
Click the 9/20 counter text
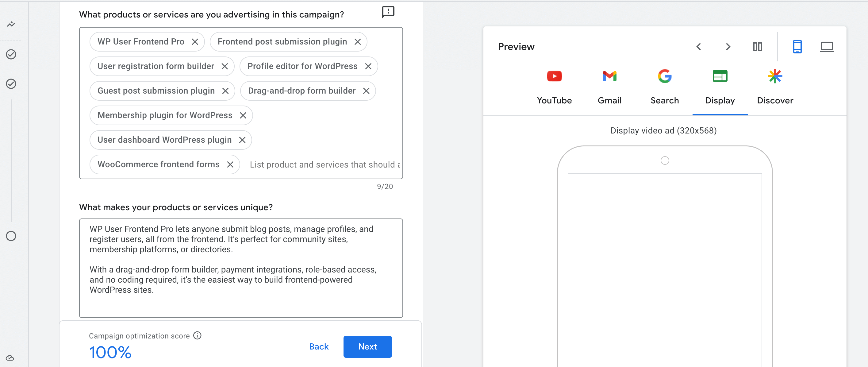(385, 187)
